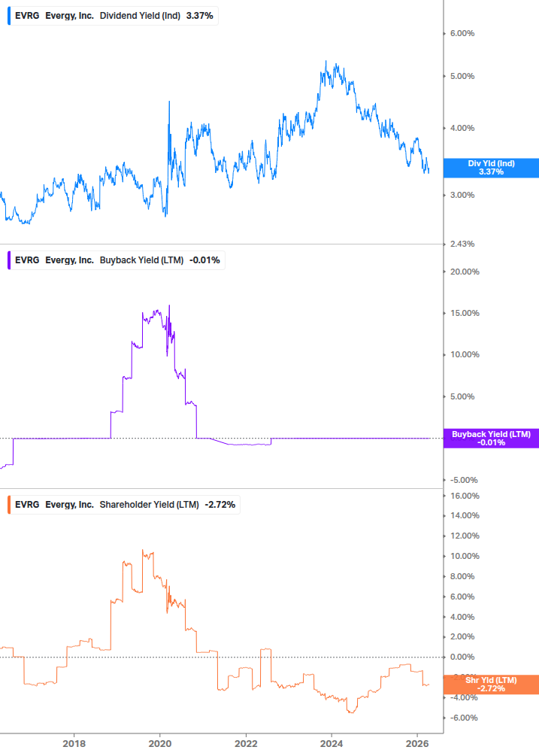Click the -0.01% value in the buyback legend
Image resolution: width=539 pixels, height=756 pixels.
coord(204,260)
